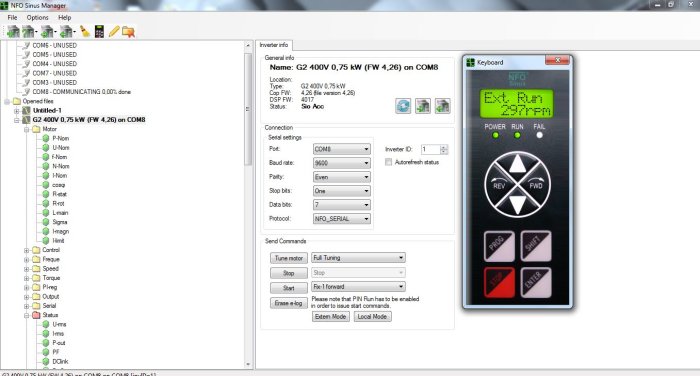Open the Data bits dropdown
The height and width of the screenshot is (376, 700).
(342, 205)
